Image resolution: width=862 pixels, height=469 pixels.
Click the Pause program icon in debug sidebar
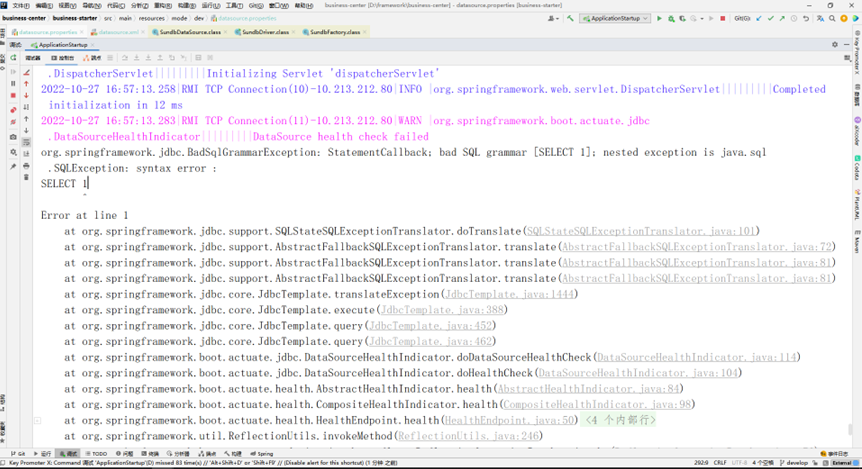[x=13, y=84]
